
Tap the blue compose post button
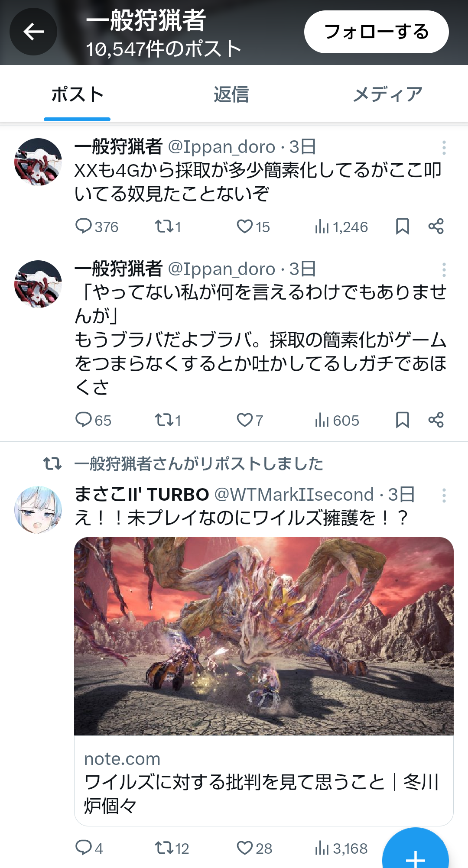pyautogui.click(x=415, y=852)
